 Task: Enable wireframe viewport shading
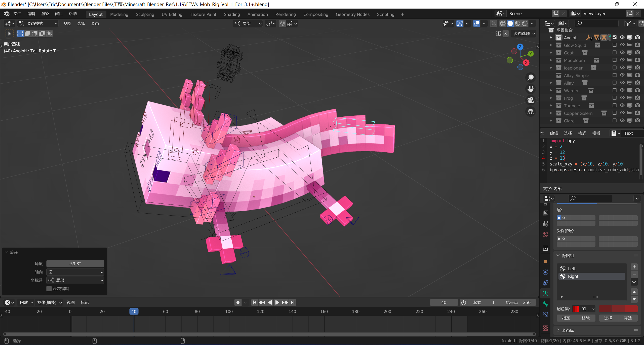tap(503, 23)
